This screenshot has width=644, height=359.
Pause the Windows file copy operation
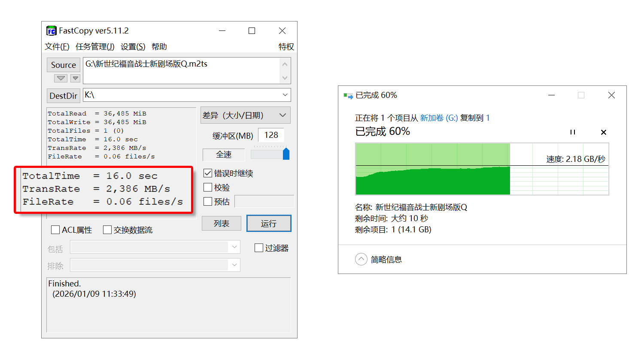pos(572,132)
